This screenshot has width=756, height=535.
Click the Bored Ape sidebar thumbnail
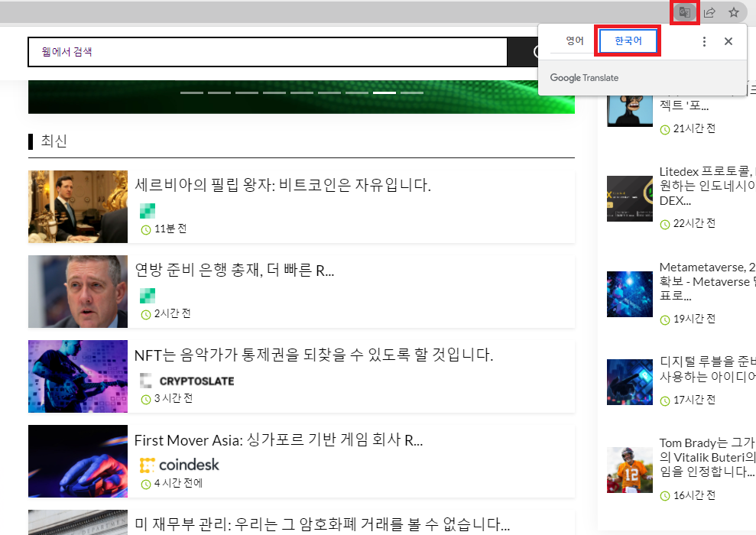(x=630, y=111)
